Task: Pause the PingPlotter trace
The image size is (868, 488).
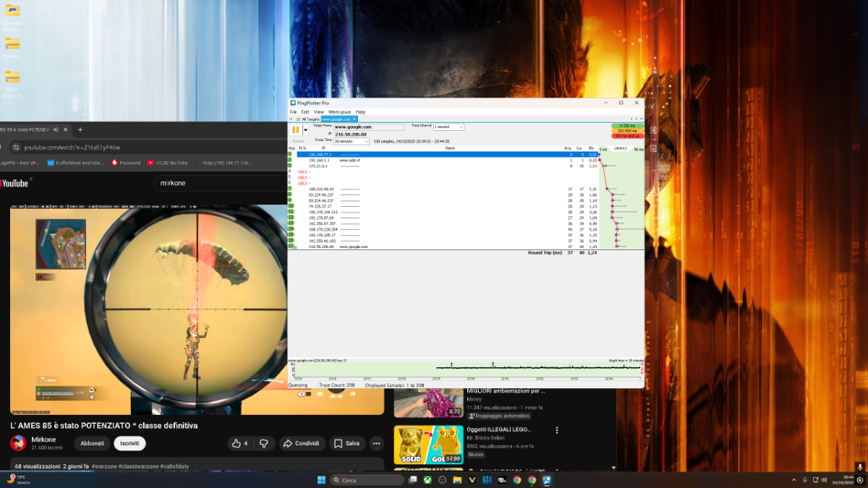Action: [295, 130]
